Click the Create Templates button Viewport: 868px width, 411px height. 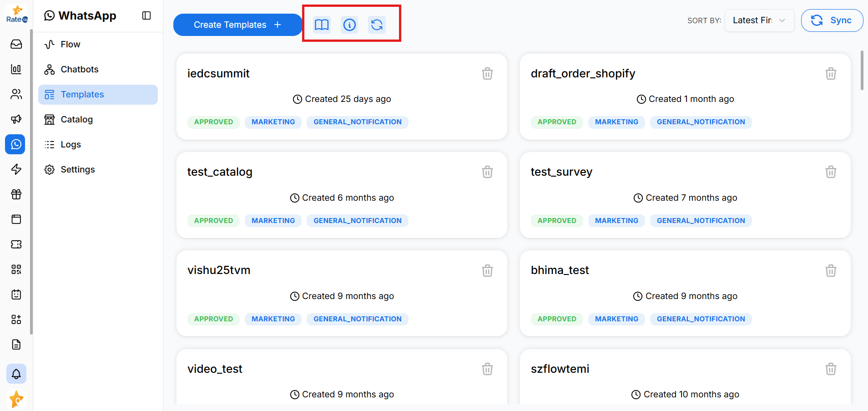click(x=237, y=25)
